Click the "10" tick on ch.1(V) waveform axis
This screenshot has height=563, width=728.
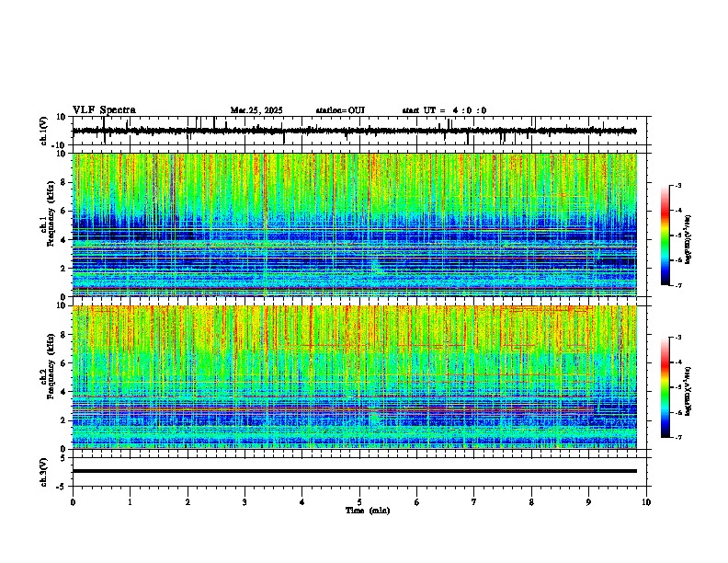coord(62,117)
